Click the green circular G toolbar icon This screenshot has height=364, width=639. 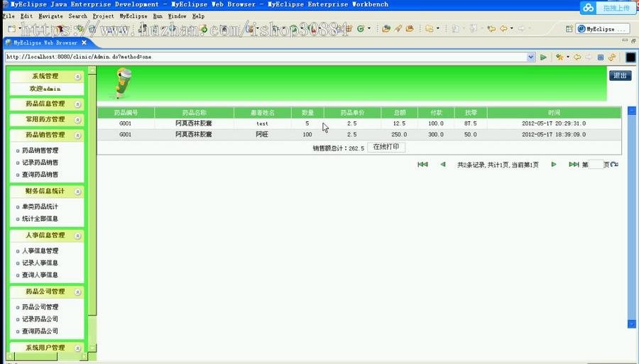[360, 28]
